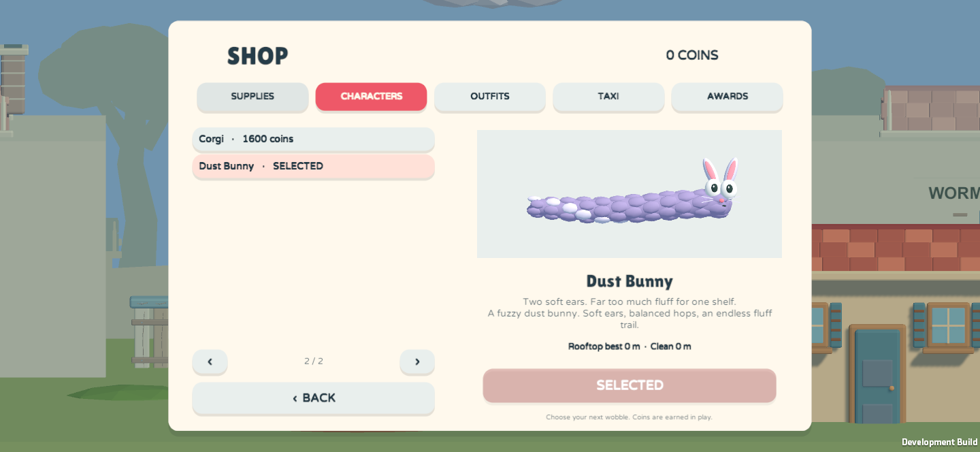980x452 pixels.
Task: Click the Development Build label
Action: coord(940,442)
